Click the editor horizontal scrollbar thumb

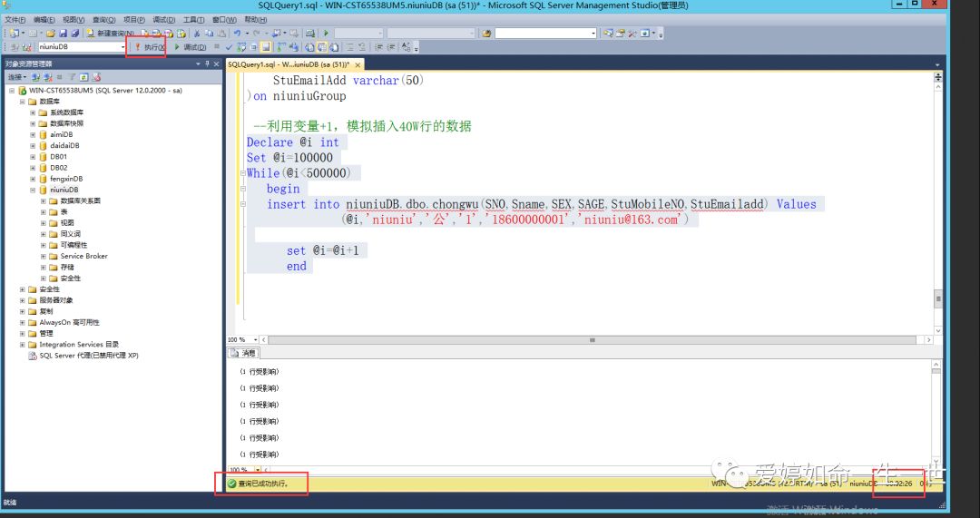tap(592, 340)
